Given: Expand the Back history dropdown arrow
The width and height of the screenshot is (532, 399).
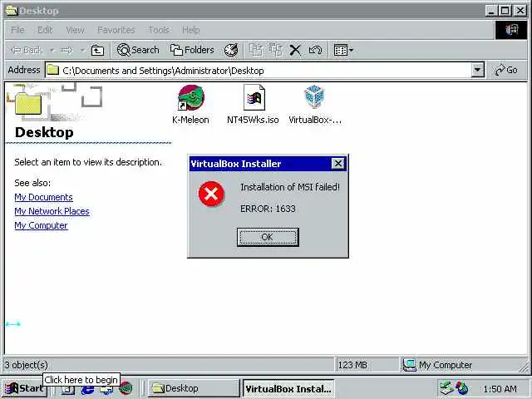Looking at the screenshot, I should click(x=52, y=50).
